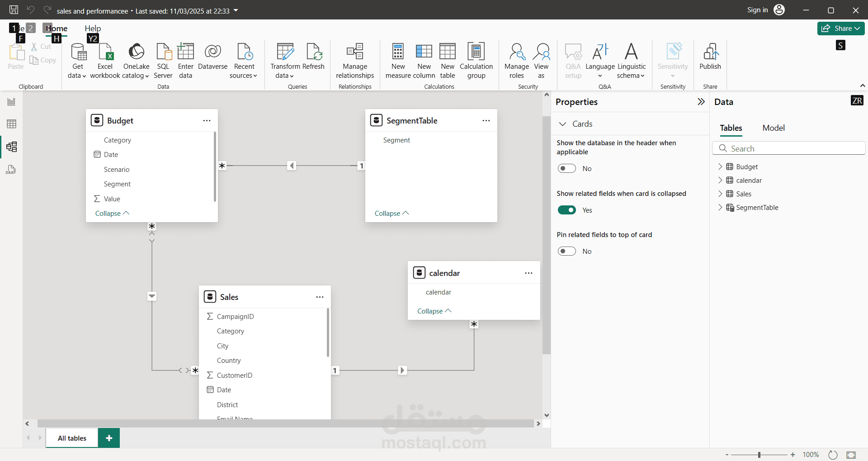
Task: Launch Transform data editor
Action: (285, 61)
